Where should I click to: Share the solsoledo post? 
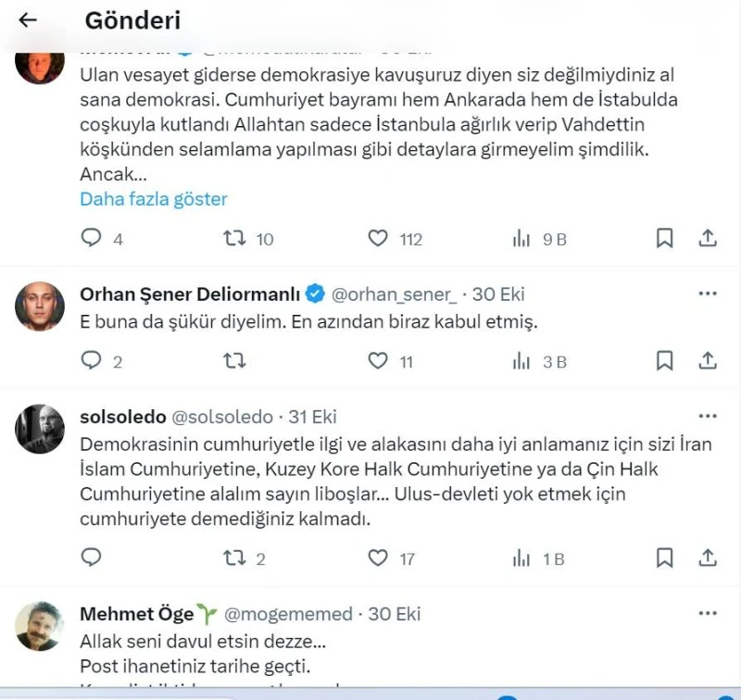(x=708, y=557)
